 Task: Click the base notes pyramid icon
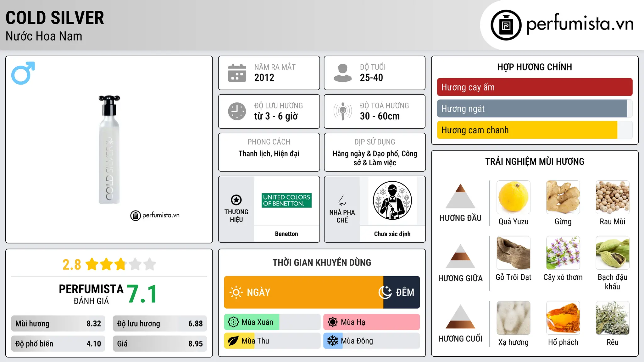point(460,316)
